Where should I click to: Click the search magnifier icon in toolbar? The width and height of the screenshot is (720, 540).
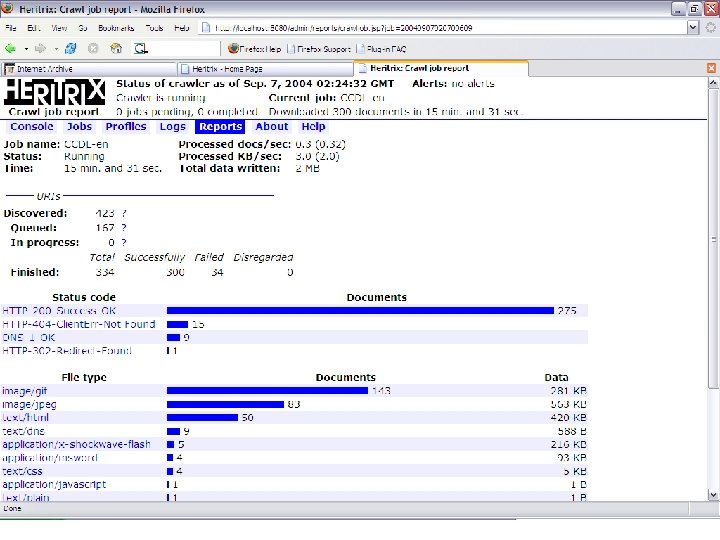pyautogui.click(x=141, y=48)
